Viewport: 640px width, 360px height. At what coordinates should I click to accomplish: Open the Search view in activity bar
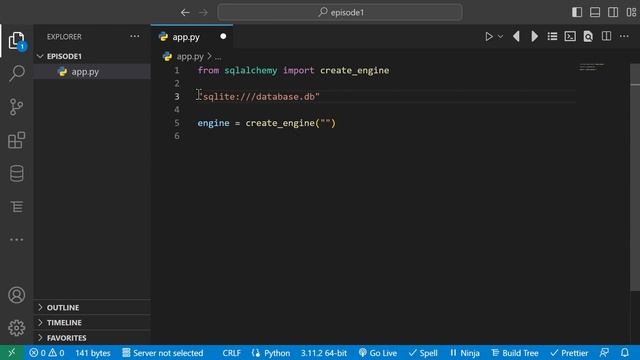[x=16, y=73]
